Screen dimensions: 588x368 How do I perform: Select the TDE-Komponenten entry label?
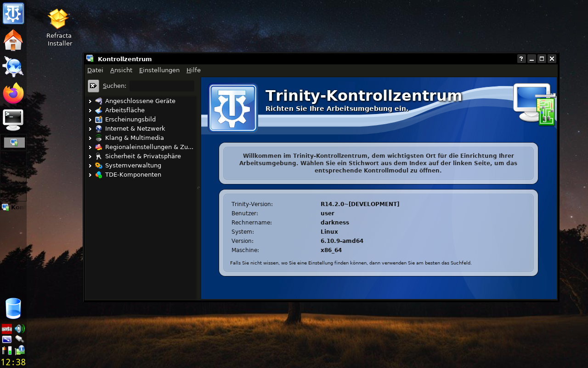coord(133,175)
